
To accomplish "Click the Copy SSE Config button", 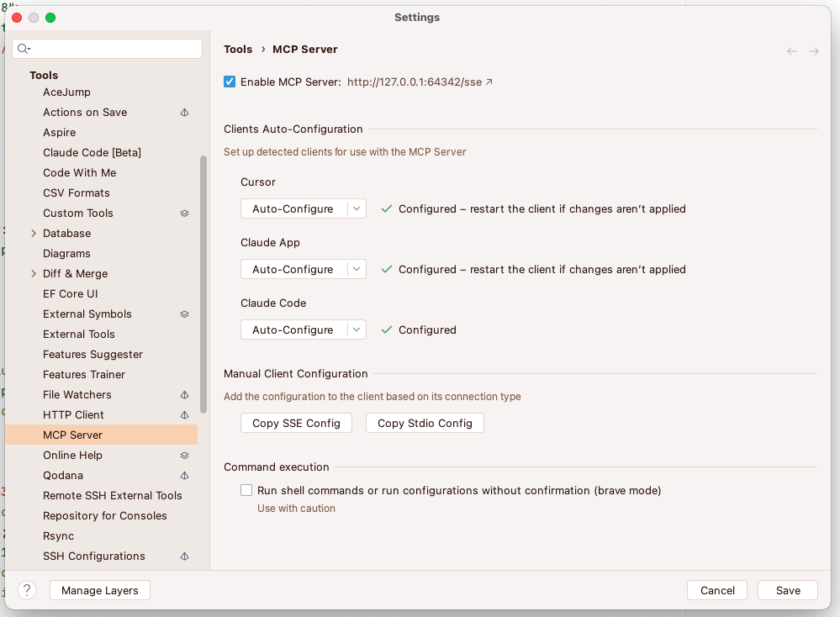I will point(296,423).
